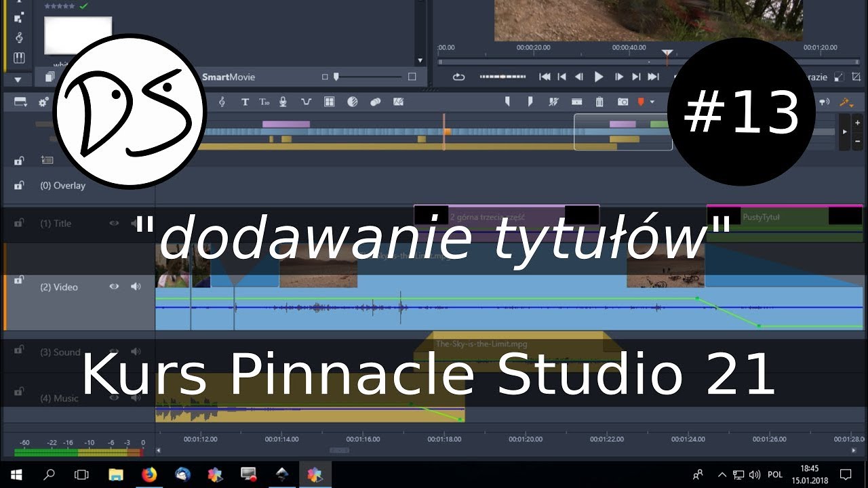Image resolution: width=868 pixels, height=488 pixels.
Task: Click the player playhead marker
Action: click(x=667, y=54)
